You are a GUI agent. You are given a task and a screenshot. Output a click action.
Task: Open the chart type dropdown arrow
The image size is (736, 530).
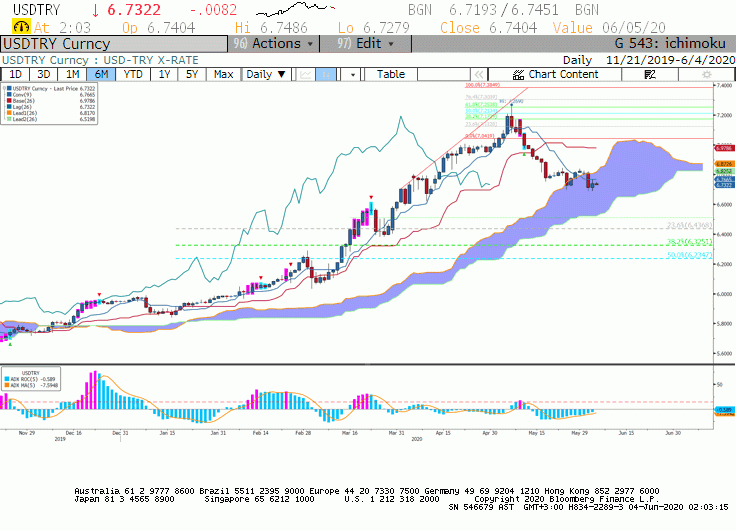click(353, 75)
